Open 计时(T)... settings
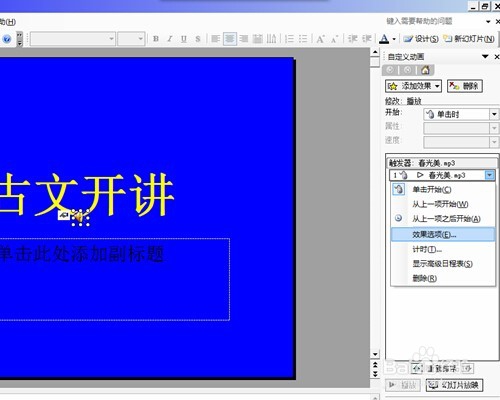Image resolution: width=500 pixels, height=400 pixels. [443, 249]
